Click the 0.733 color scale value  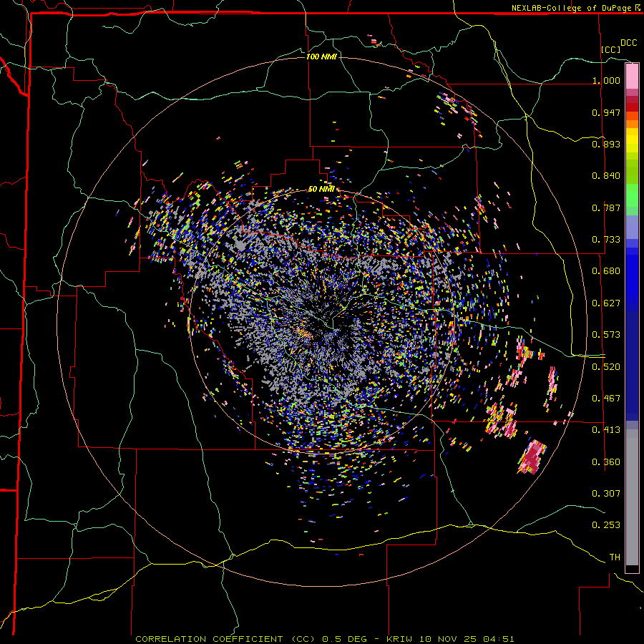pos(606,240)
